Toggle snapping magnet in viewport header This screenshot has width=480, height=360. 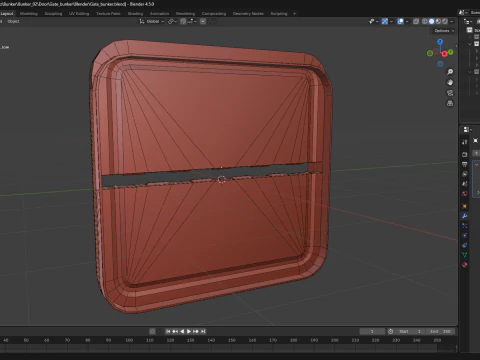[x=183, y=21]
